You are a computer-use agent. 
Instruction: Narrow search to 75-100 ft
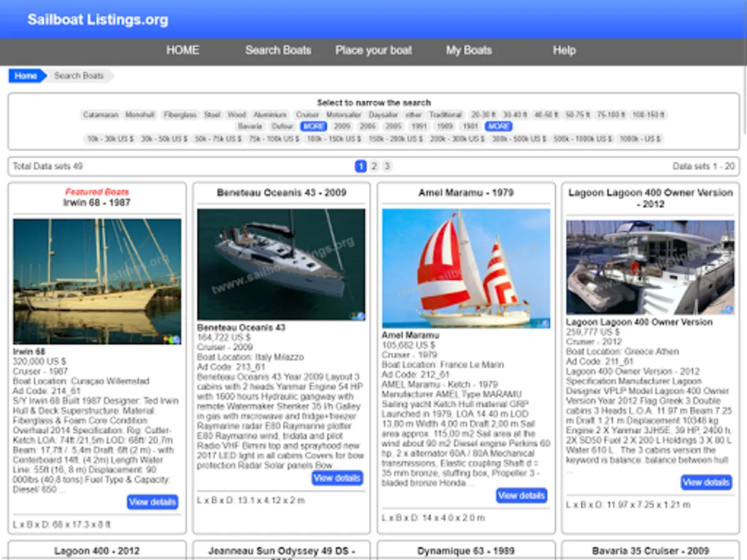point(611,115)
